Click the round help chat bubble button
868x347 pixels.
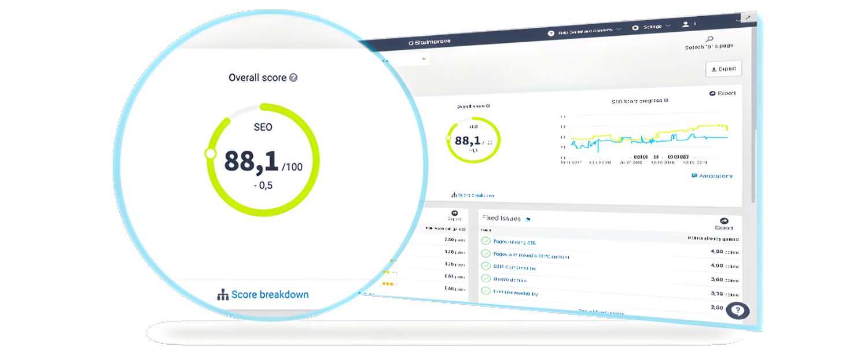point(737,311)
